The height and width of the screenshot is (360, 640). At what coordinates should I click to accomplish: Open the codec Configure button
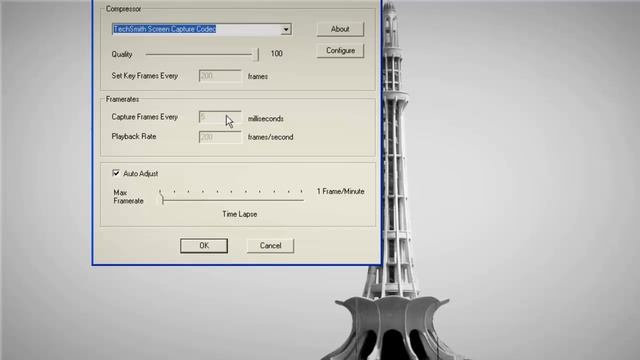pos(340,51)
